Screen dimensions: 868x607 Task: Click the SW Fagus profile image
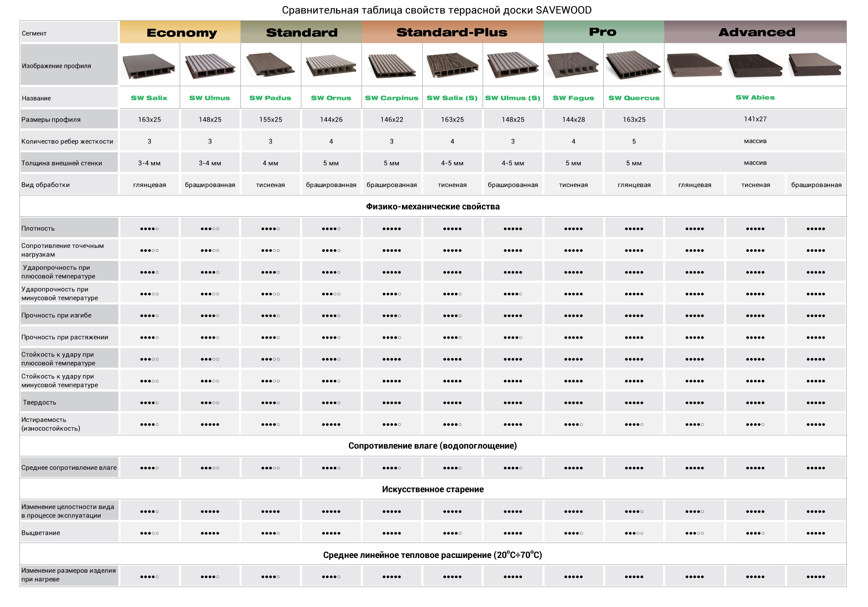tap(573, 65)
